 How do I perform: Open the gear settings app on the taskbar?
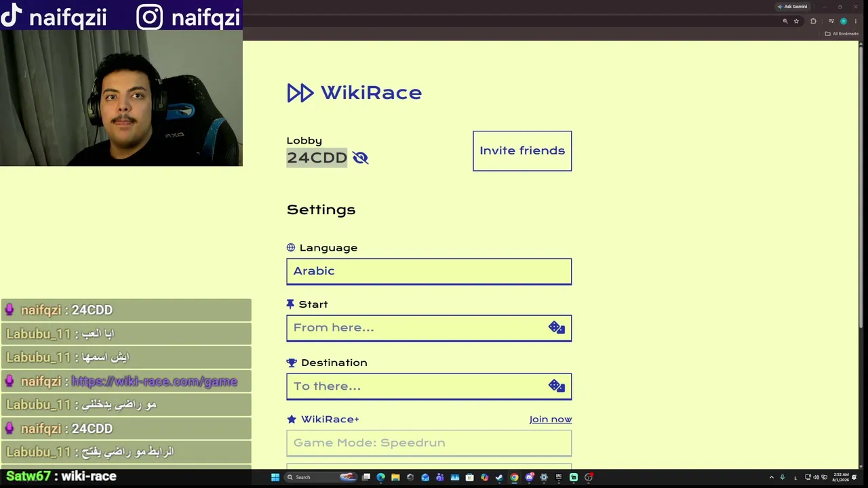point(544,477)
